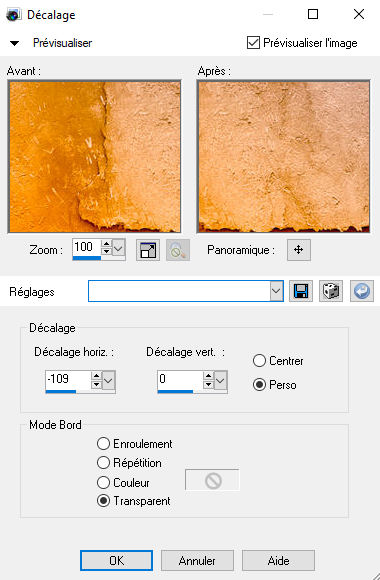The height and width of the screenshot is (580, 380).
Task: Click the Panoramique pan cross-arrow icon
Action: click(x=299, y=250)
